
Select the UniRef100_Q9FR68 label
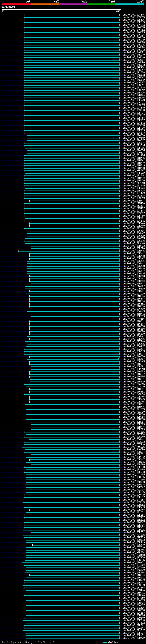point(133,118)
